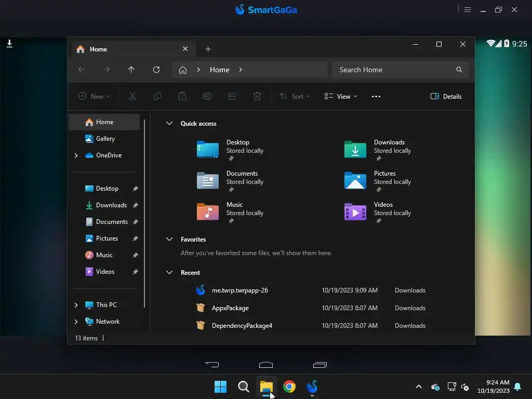Click the Copy icon in toolbar

click(157, 96)
